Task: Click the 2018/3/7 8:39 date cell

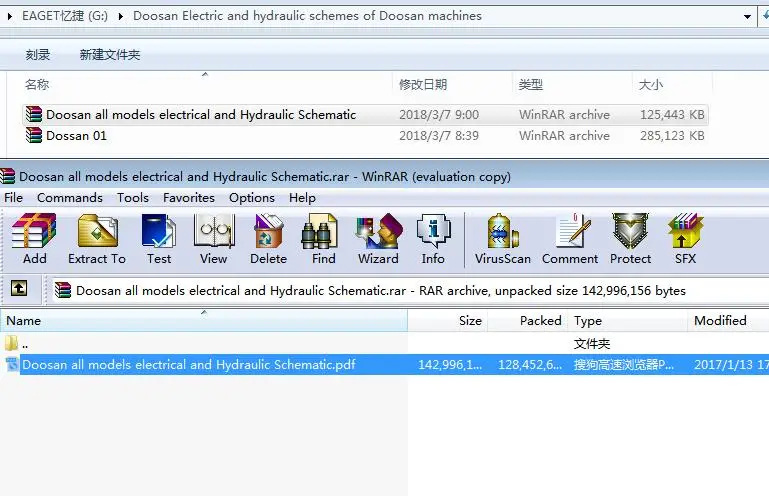Action: tap(438, 135)
